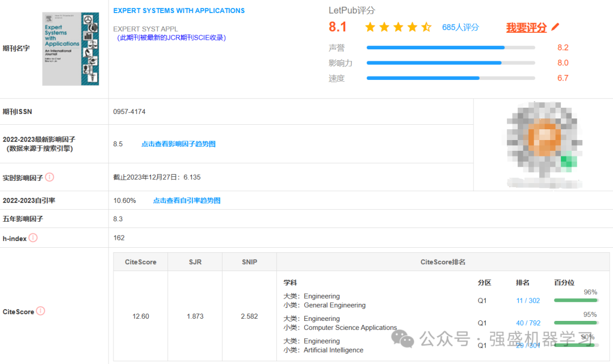The height and width of the screenshot is (364, 613).
Task: Click the impact factor value 8.5
Action: pyautogui.click(x=118, y=144)
